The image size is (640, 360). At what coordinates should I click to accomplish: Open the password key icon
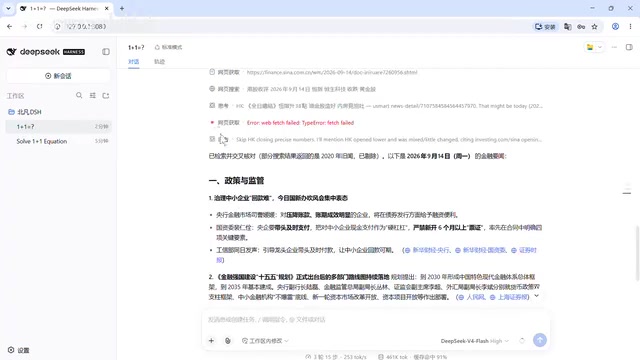(x=581, y=27)
